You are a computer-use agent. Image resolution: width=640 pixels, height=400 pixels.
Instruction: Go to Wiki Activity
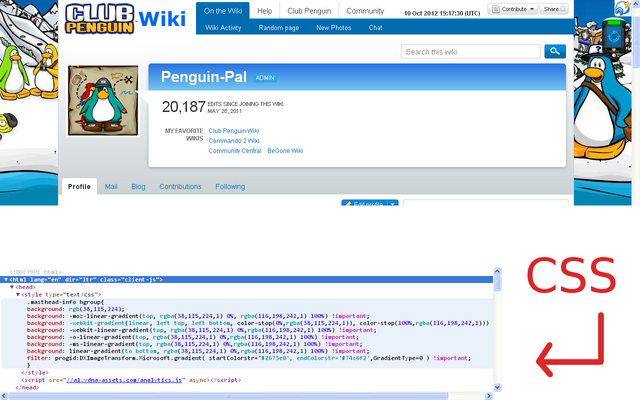click(x=223, y=28)
